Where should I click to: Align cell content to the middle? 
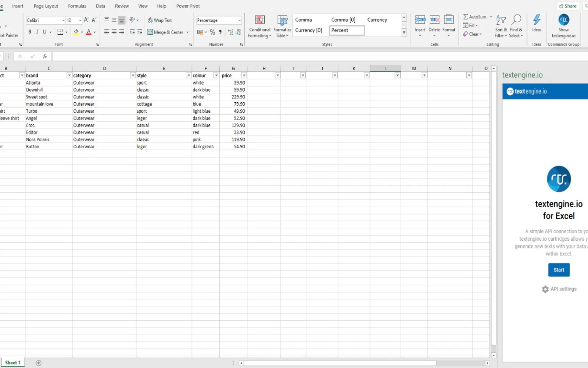pyautogui.click(x=114, y=20)
